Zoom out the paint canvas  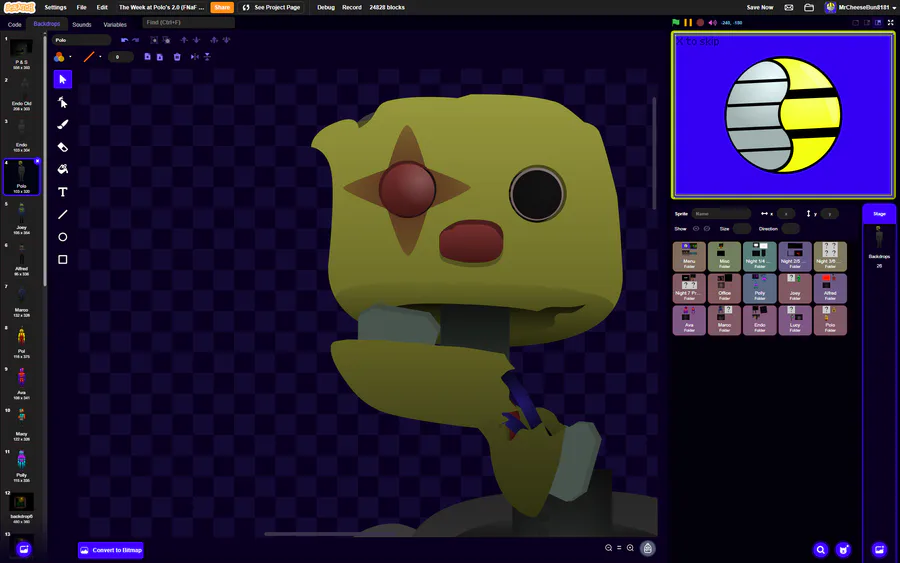point(608,548)
